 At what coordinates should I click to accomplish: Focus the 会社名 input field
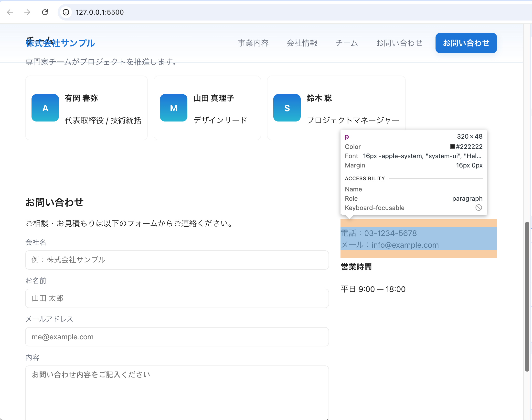pyautogui.click(x=177, y=260)
